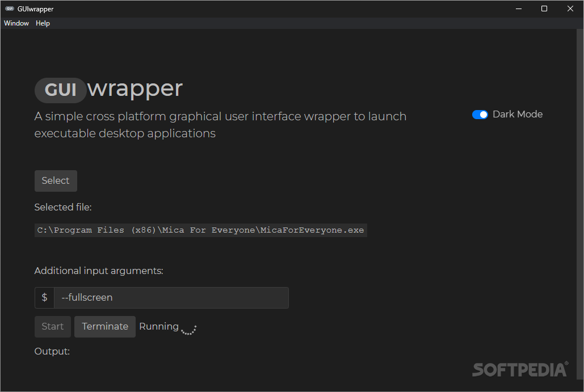
Task: Open the Window menu
Action: point(16,23)
